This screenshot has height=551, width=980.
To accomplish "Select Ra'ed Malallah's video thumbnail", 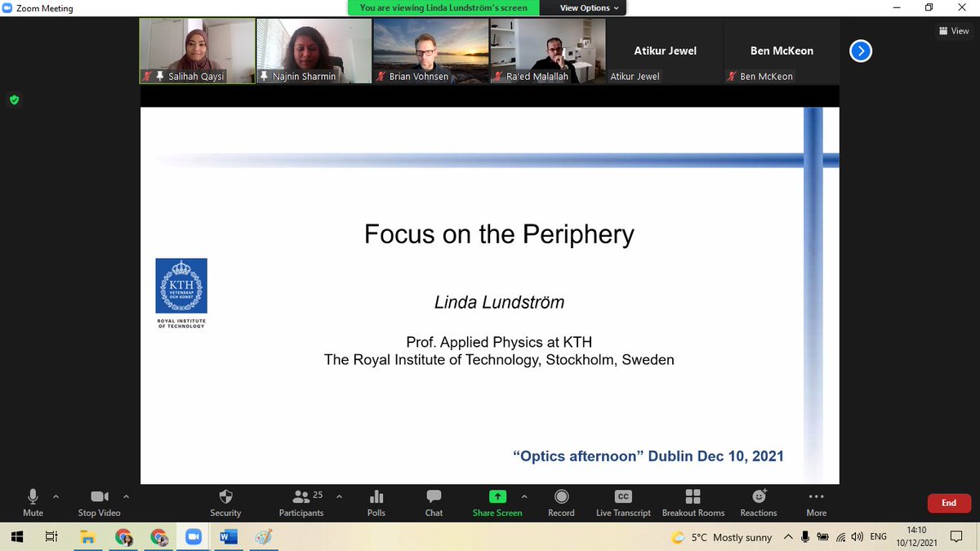I will 547,51.
